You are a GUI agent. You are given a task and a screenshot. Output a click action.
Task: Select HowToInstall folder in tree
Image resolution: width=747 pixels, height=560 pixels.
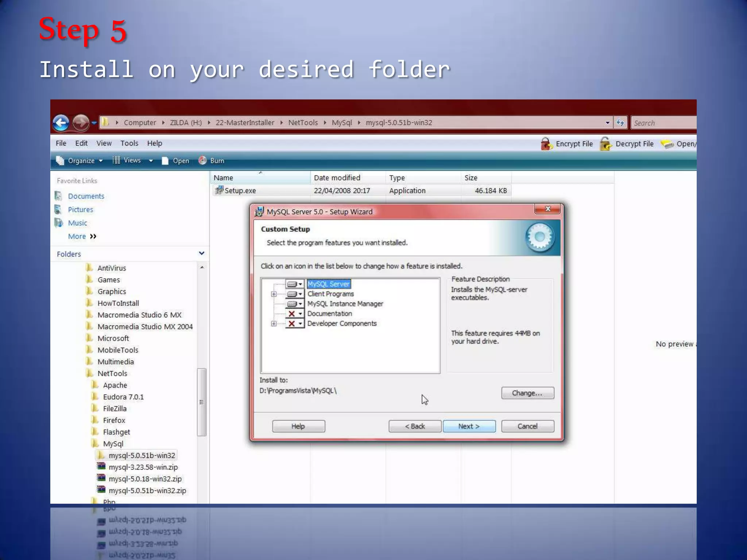(118, 303)
